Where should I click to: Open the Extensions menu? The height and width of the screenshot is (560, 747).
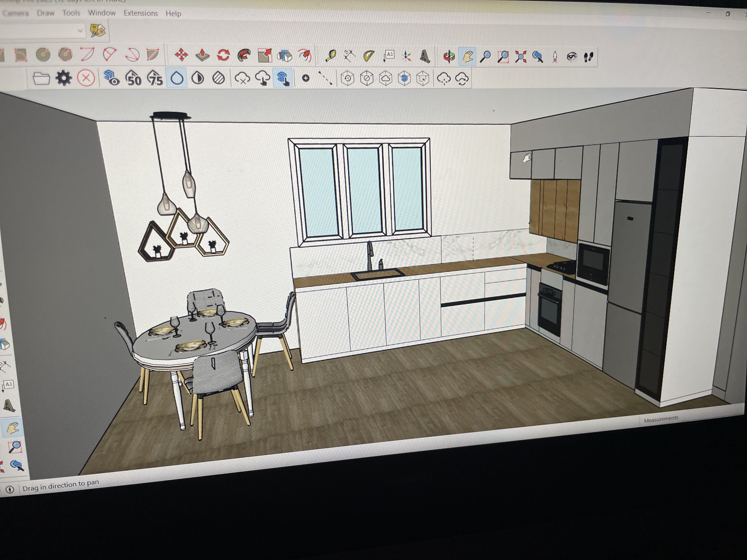click(140, 13)
